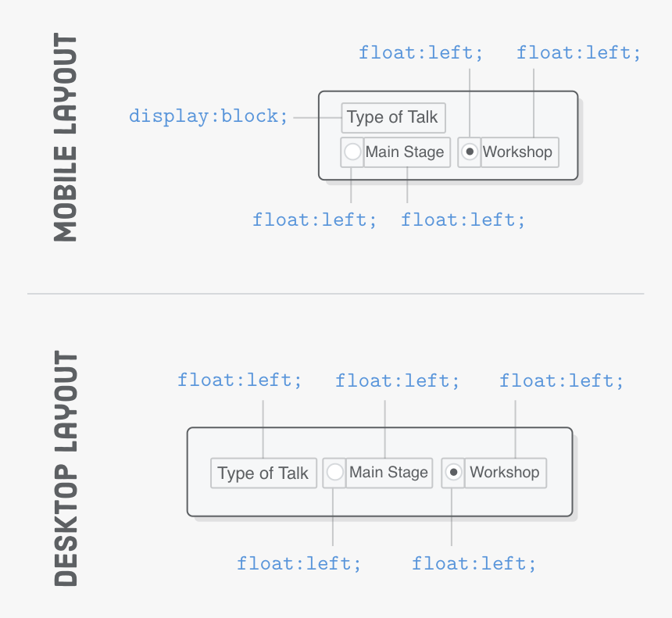Select Main Stage radio in mobile layout
The height and width of the screenshot is (618, 672).
(352, 152)
